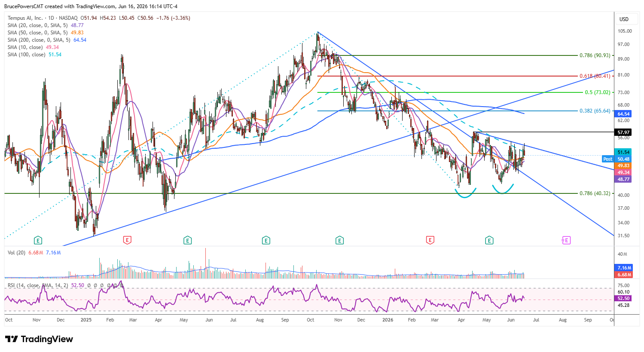Screen dimensions: 644x352
Task: Click the Post 50.48 price label
Action: 617,159
